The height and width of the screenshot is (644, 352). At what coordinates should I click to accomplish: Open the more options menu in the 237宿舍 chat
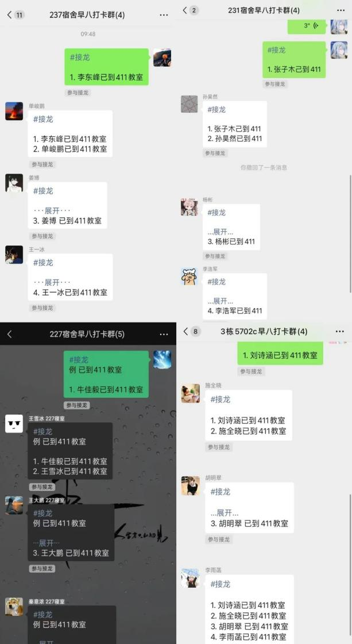click(164, 15)
